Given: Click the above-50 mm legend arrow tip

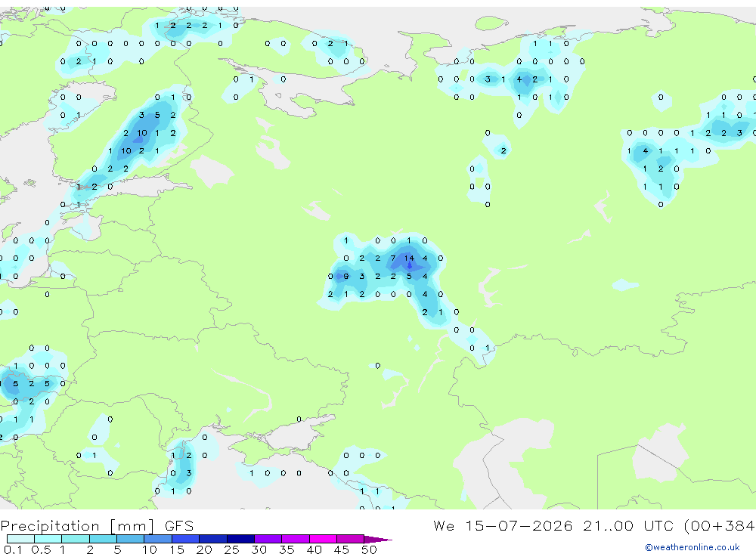Looking at the screenshot, I should (378, 540).
